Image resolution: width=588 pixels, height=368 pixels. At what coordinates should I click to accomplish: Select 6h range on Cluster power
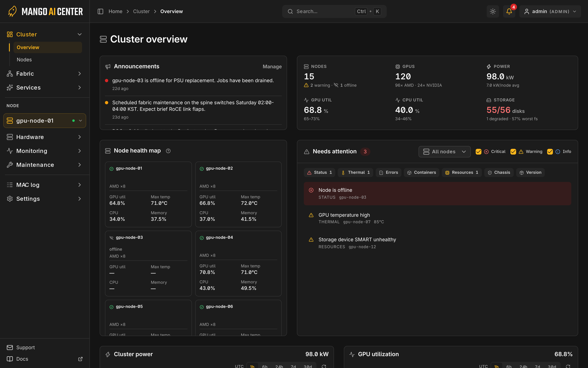tap(265, 366)
